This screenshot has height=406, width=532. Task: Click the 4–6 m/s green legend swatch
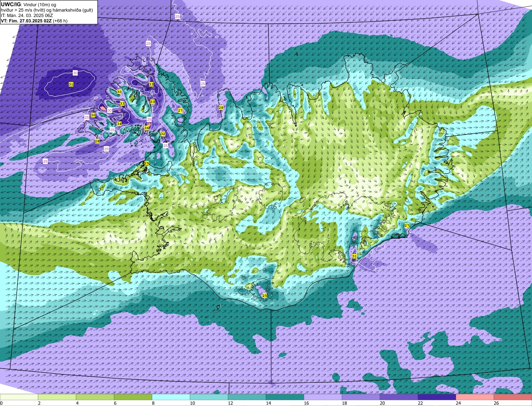[x=95, y=397]
